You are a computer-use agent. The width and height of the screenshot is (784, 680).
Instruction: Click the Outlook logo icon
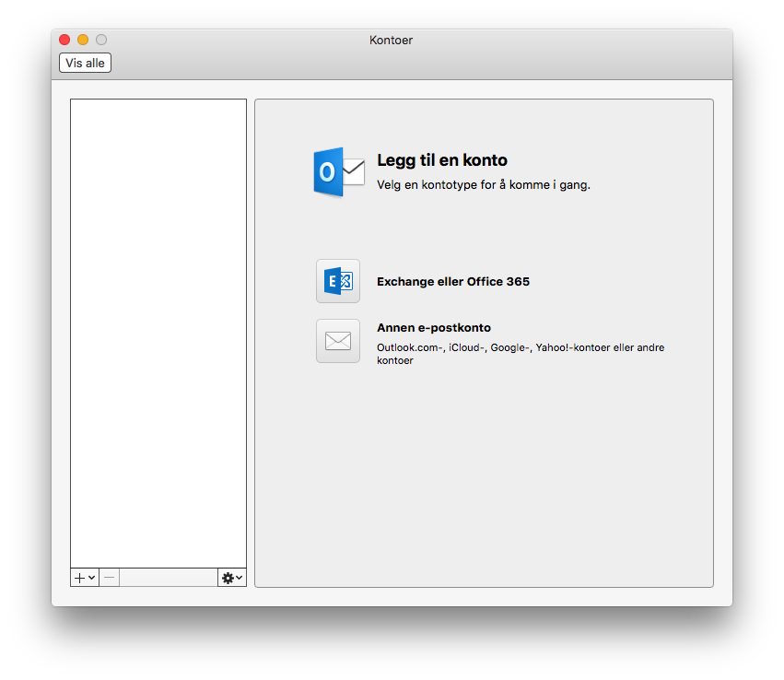(x=338, y=172)
